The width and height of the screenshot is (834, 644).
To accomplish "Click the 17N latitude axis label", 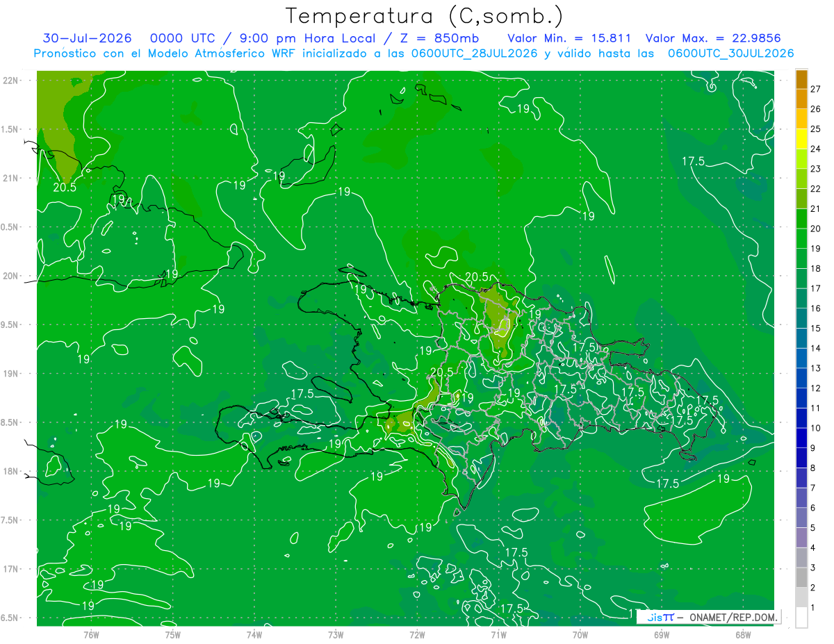I will (10, 569).
